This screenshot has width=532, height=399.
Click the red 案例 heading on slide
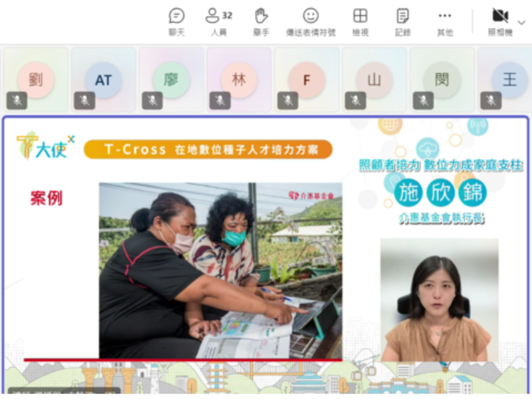tap(47, 198)
